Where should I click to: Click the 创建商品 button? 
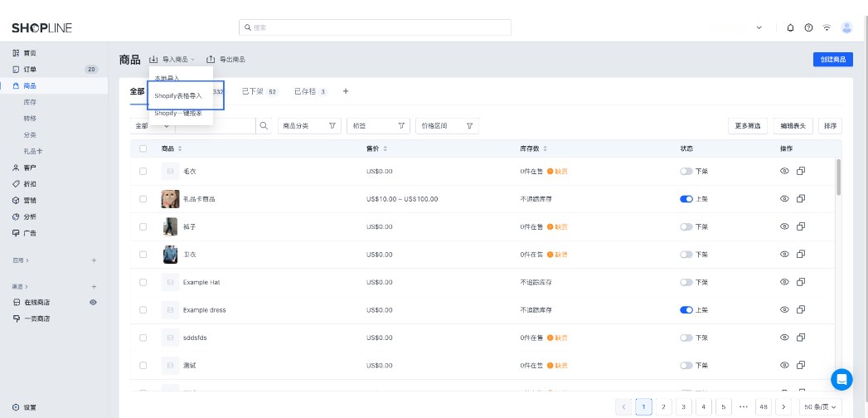coord(832,60)
